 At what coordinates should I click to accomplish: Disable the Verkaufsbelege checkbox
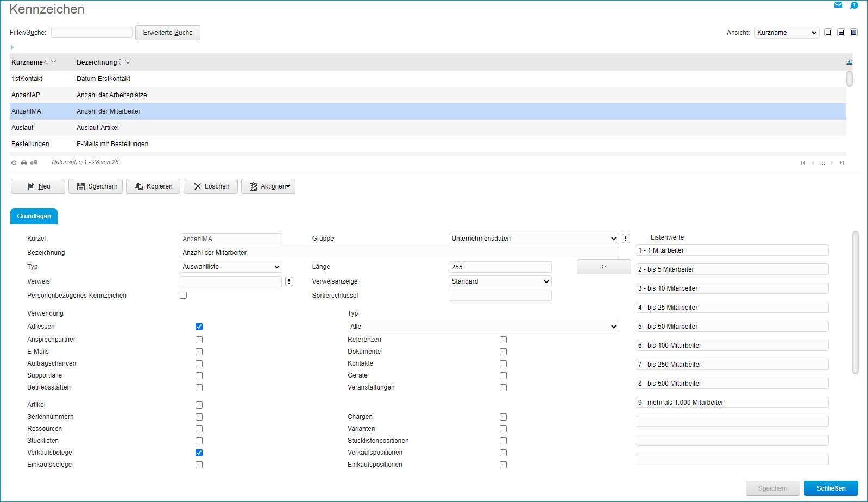pos(199,453)
